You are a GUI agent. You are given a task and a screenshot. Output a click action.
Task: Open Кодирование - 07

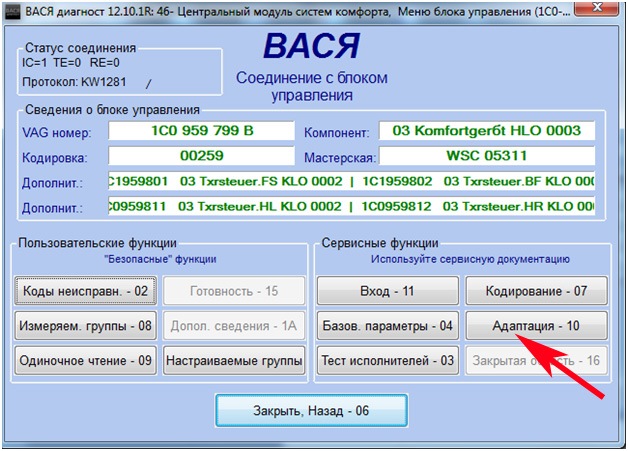coord(536,290)
